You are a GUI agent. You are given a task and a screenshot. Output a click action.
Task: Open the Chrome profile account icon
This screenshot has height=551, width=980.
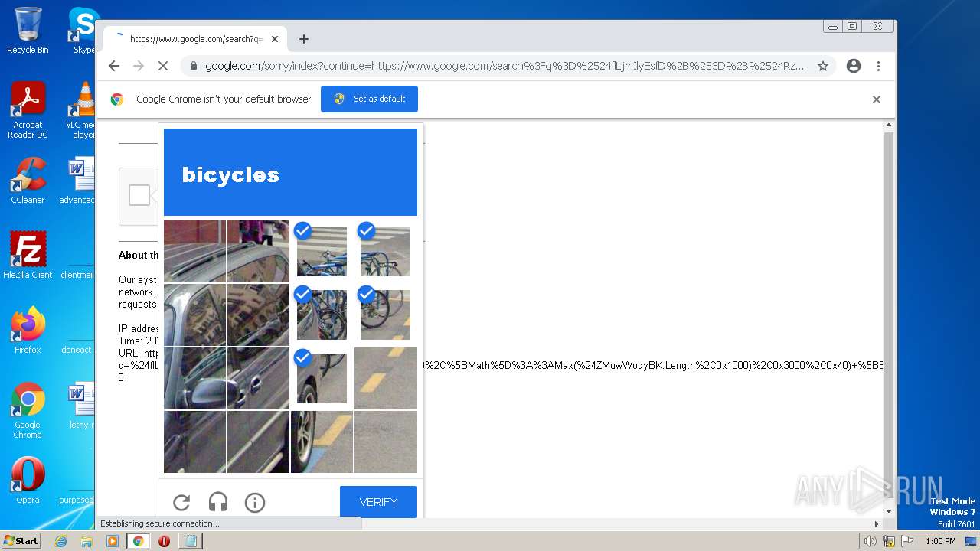(854, 66)
